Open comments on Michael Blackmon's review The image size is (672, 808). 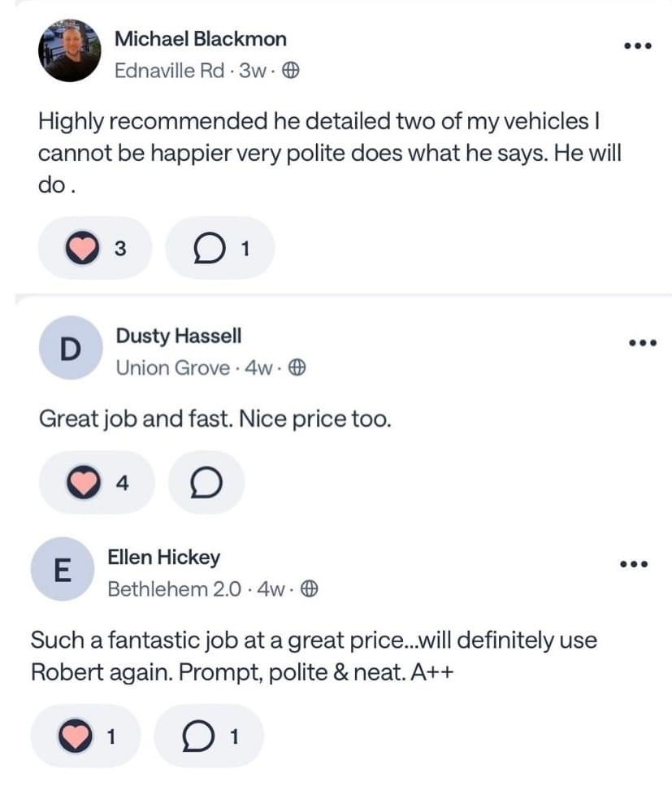click(208, 249)
